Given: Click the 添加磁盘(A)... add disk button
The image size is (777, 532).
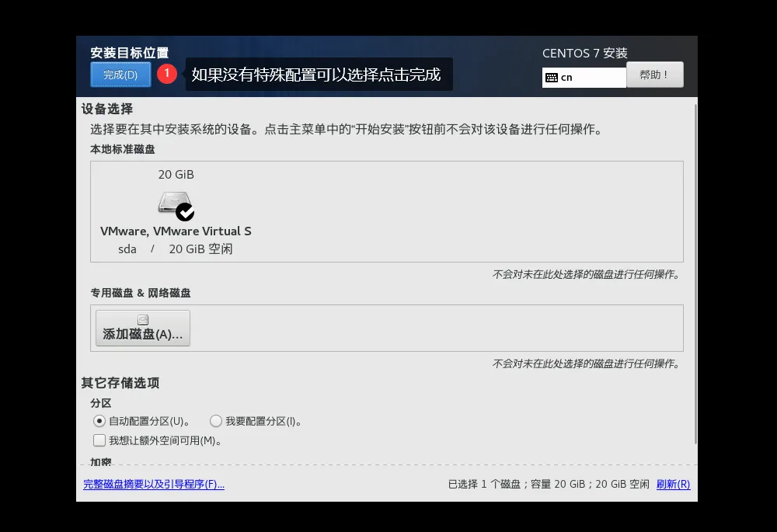Looking at the screenshot, I should (143, 328).
